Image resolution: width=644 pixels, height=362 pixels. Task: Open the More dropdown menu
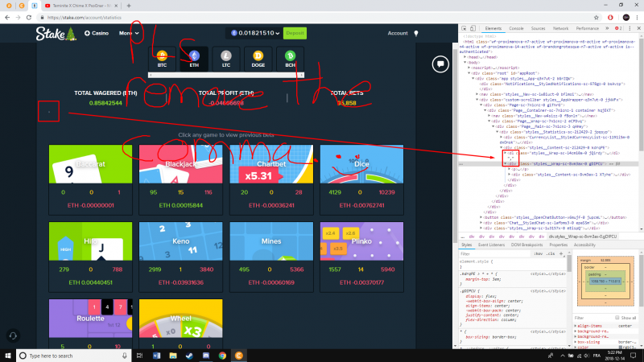[129, 33]
